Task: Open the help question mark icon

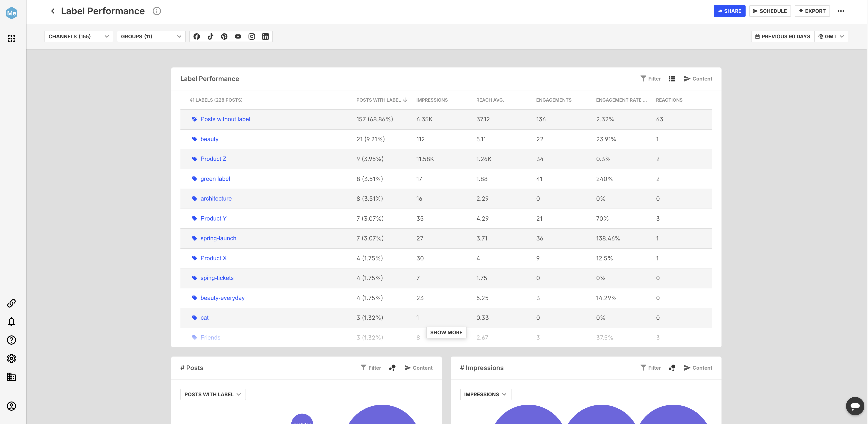Action: [11, 340]
